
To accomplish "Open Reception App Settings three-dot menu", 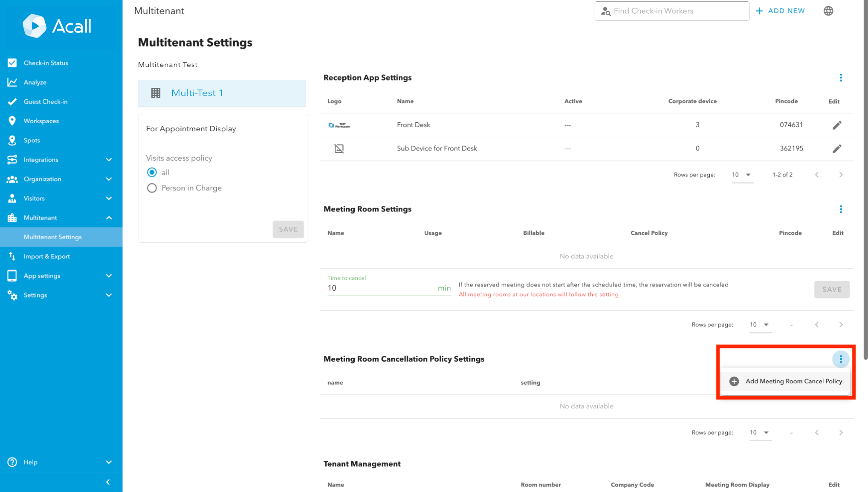I will (x=840, y=78).
